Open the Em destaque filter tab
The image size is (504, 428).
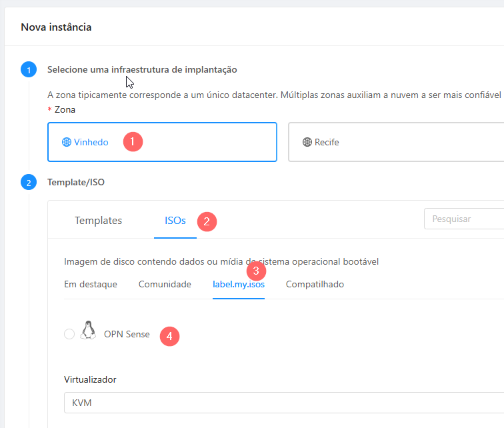tap(91, 285)
